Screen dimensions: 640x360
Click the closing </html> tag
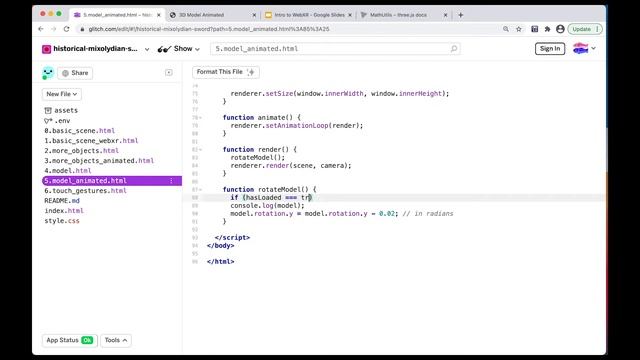[x=220, y=262]
